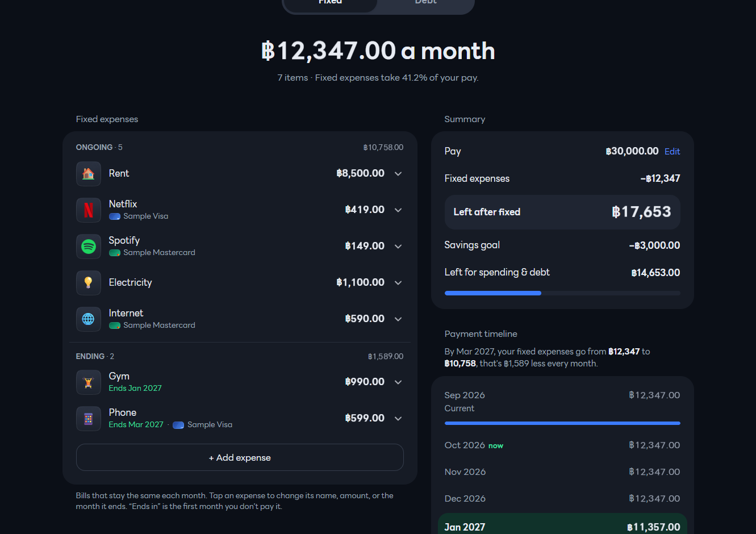The width and height of the screenshot is (756, 534).
Task: Click the Sep 2026 timeline progress bar
Action: (562, 423)
